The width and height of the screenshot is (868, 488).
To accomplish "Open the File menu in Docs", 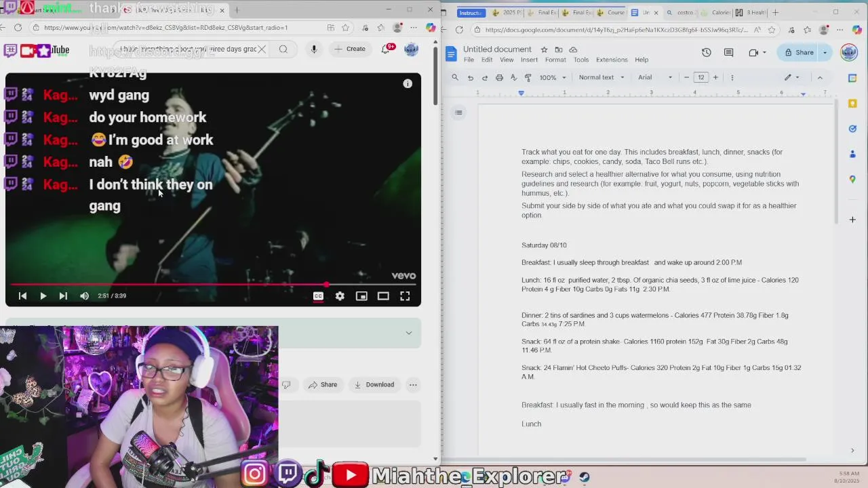I will (x=469, y=60).
